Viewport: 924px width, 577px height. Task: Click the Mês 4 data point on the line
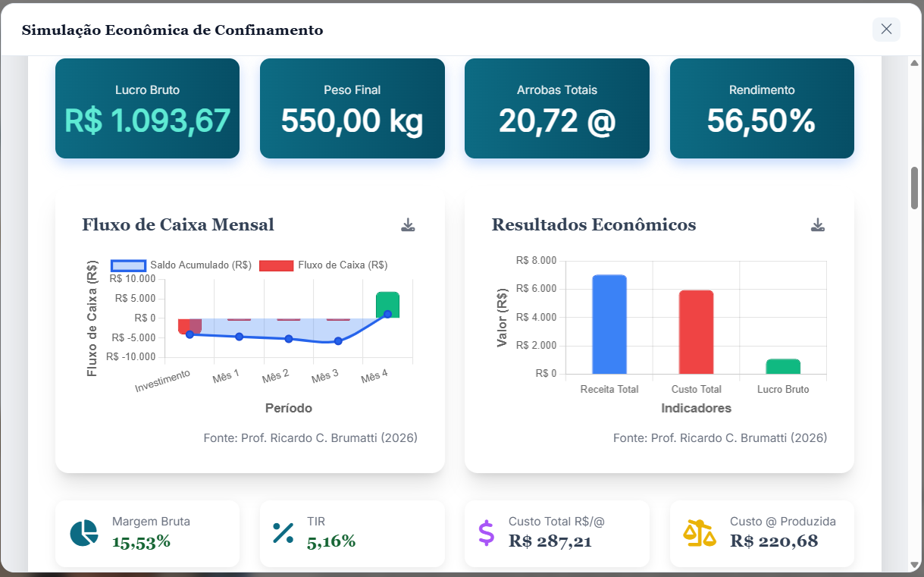387,314
